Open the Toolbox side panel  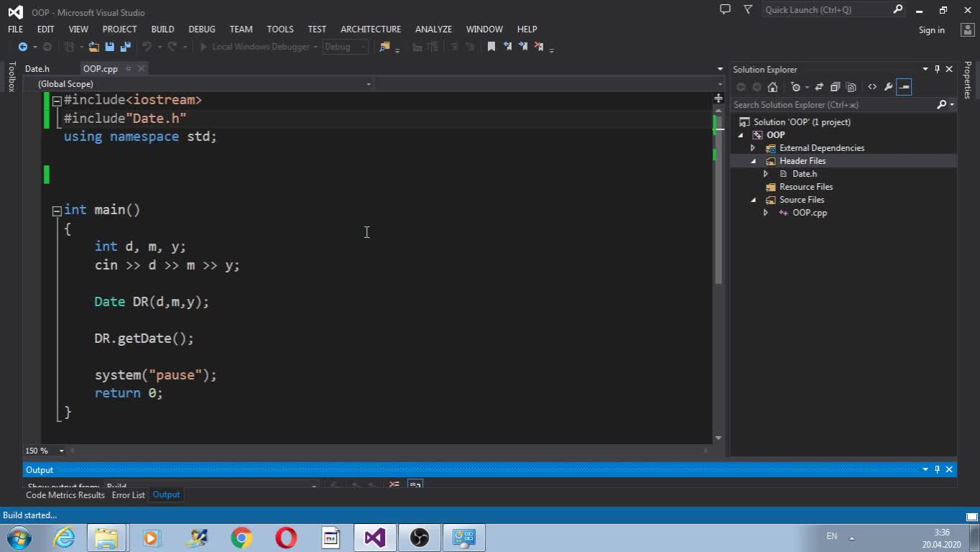11,77
